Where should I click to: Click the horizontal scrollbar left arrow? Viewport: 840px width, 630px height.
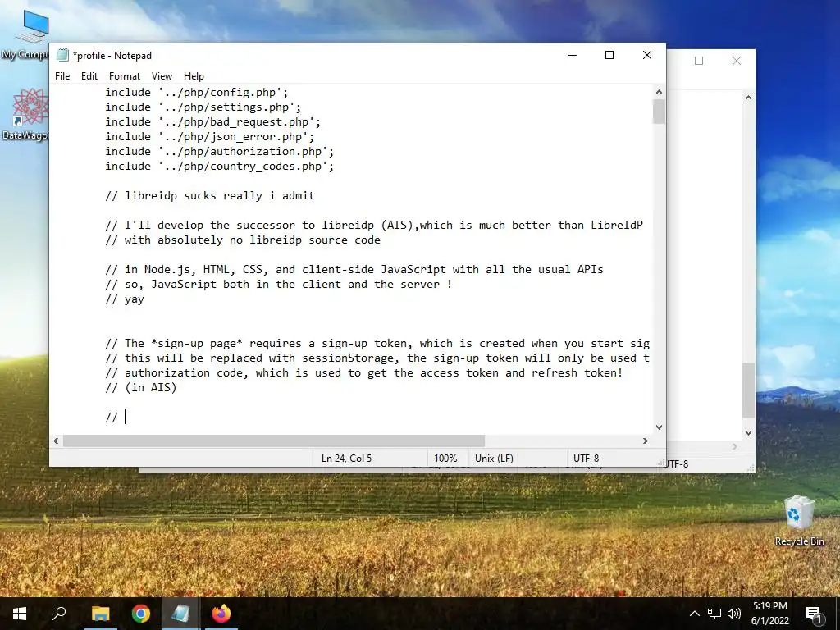[56, 441]
